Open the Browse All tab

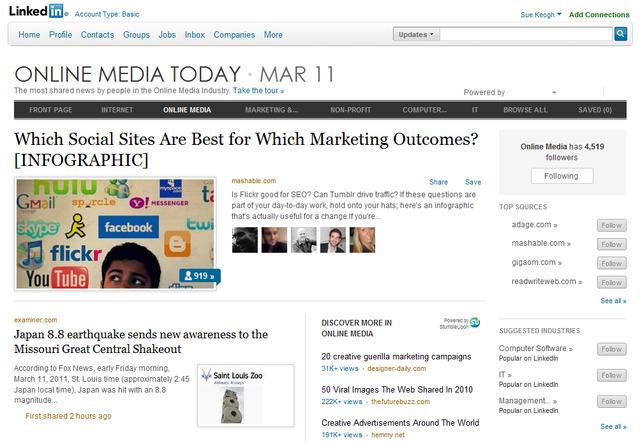coord(525,110)
